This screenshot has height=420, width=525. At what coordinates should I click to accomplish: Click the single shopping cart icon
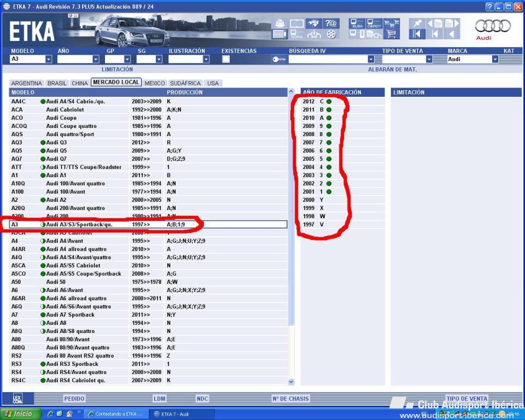pos(391,34)
